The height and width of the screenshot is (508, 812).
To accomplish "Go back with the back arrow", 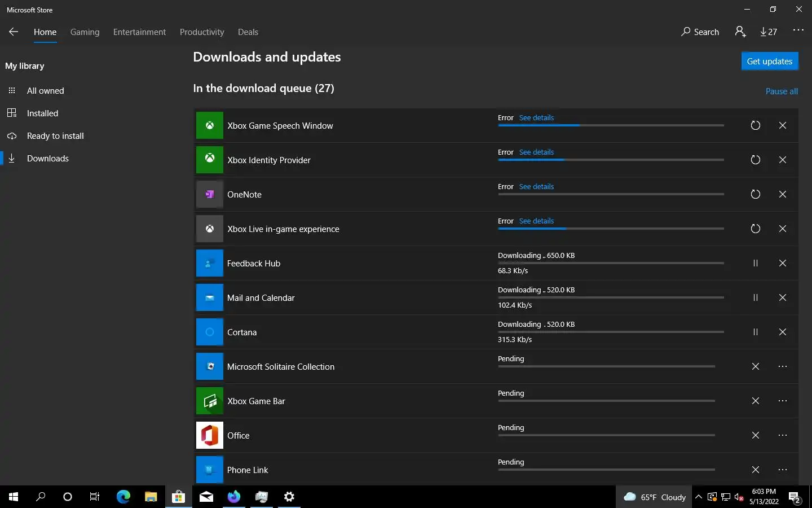I will [14, 32].
